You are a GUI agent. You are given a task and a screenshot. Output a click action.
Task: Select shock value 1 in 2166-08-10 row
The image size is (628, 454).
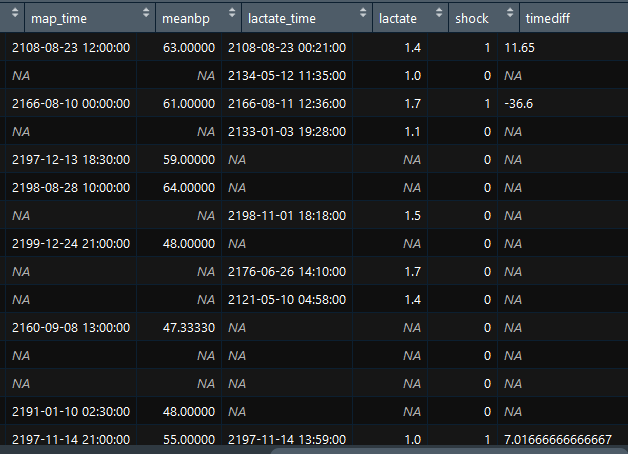coord(487,104)
